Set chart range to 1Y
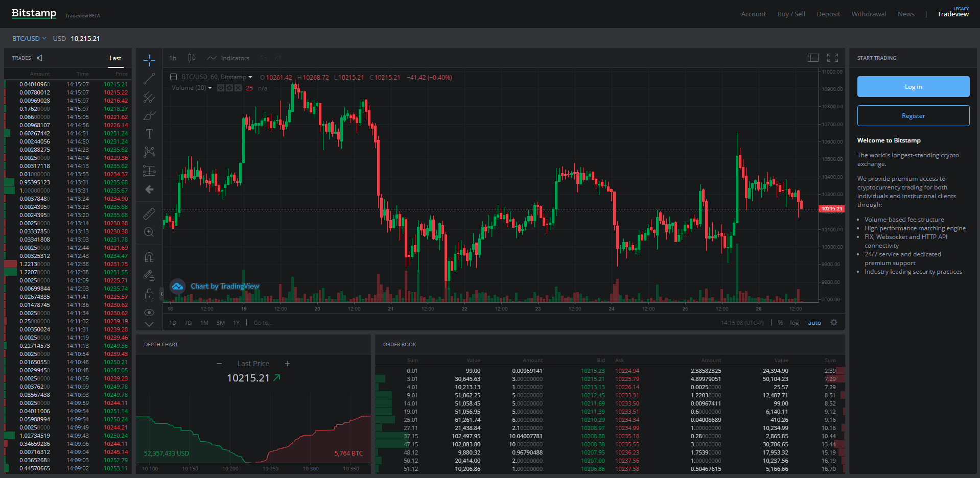 pos(237,323)
